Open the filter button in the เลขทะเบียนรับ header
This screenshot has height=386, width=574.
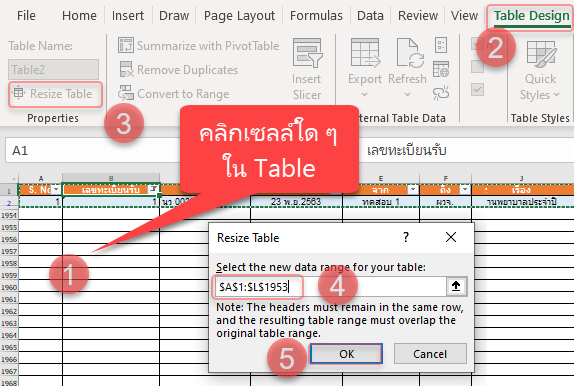(153, 189)
